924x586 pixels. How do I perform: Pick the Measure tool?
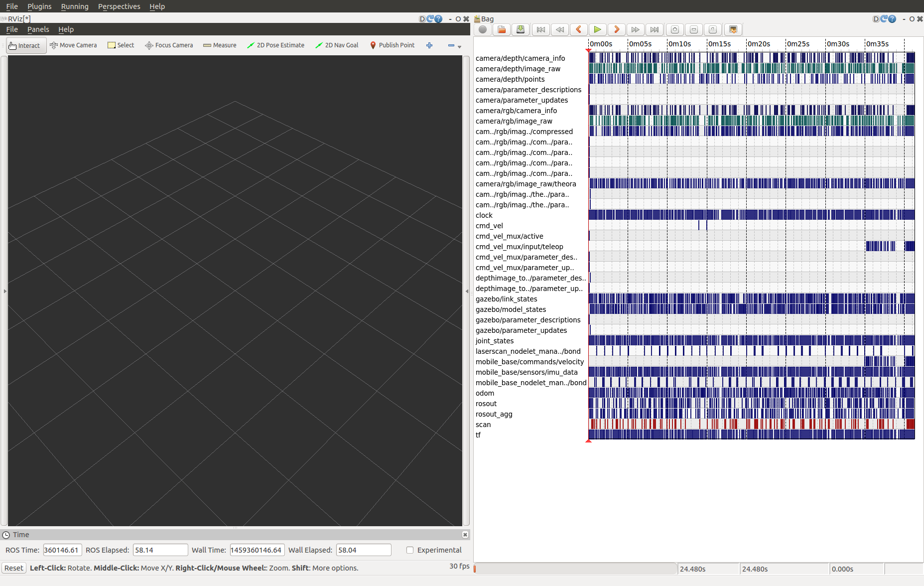coord(220,45)
